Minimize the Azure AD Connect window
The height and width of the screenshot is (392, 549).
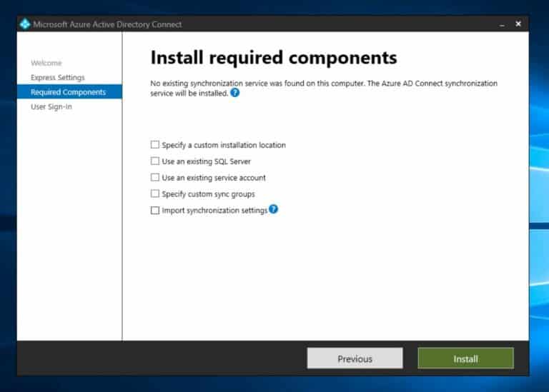(x=502, y=24)
